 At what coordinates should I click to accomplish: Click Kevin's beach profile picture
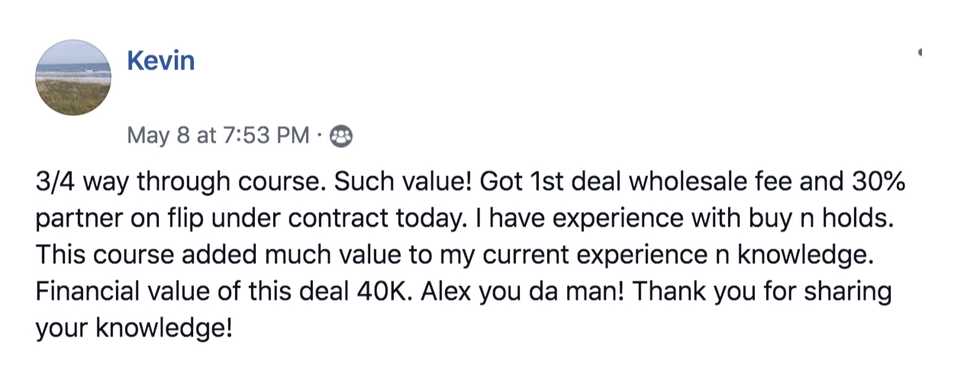(x=73, y=79)
